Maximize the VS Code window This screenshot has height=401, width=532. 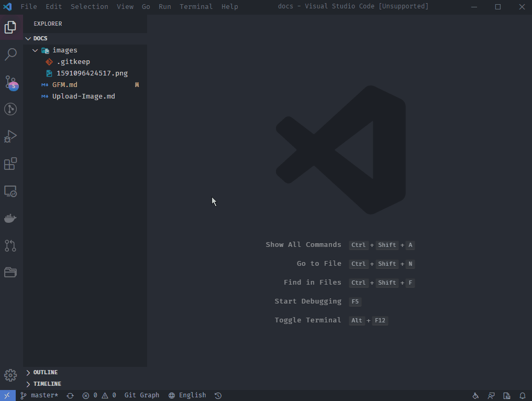[498, 7]
